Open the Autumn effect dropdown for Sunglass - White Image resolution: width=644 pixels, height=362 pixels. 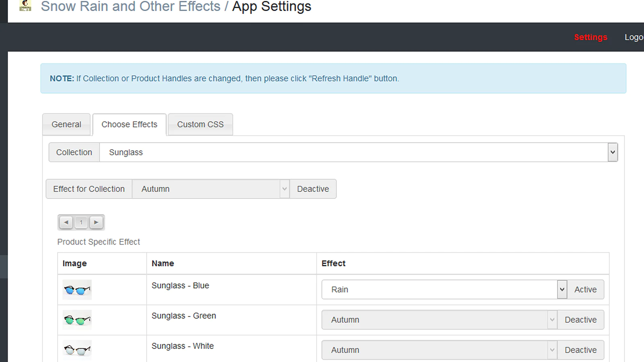coord(440,350)
